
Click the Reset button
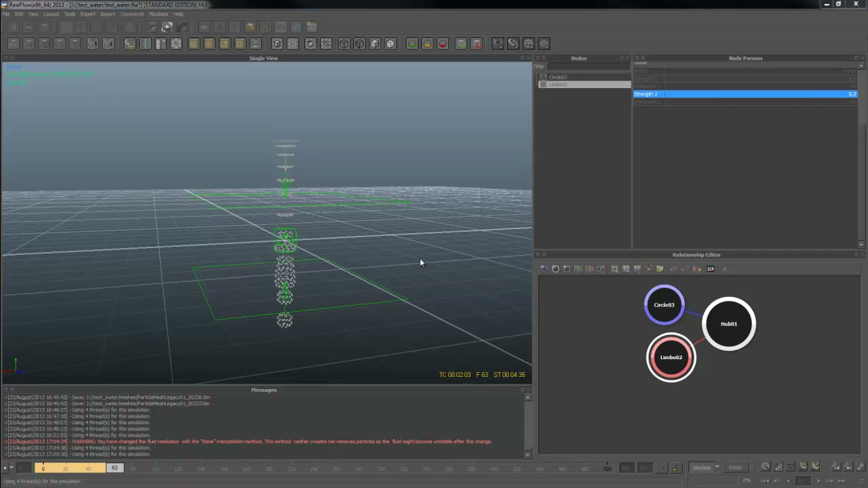tap(736, 467)
